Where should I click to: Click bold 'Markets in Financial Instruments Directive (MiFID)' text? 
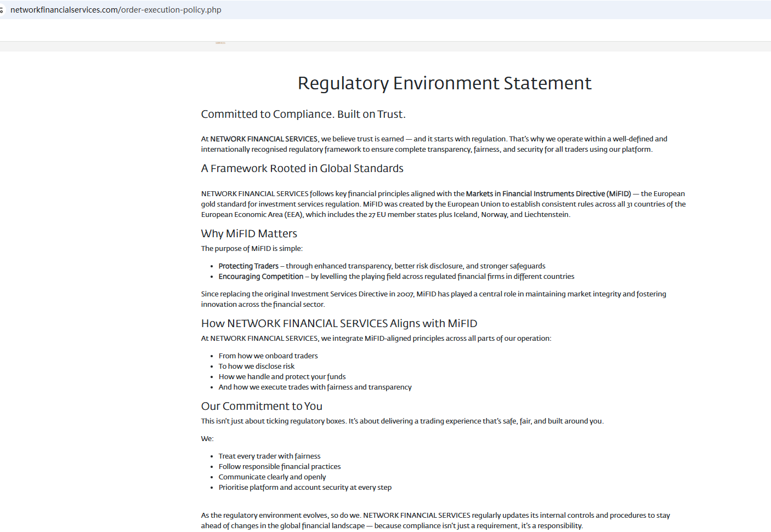coord(548,193)
